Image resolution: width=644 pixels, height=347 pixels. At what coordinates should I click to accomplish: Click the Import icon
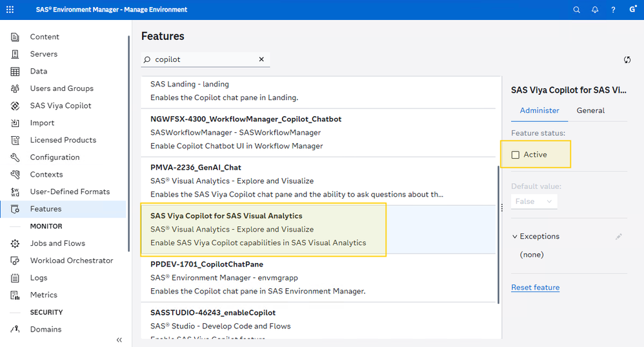[15, 123]
